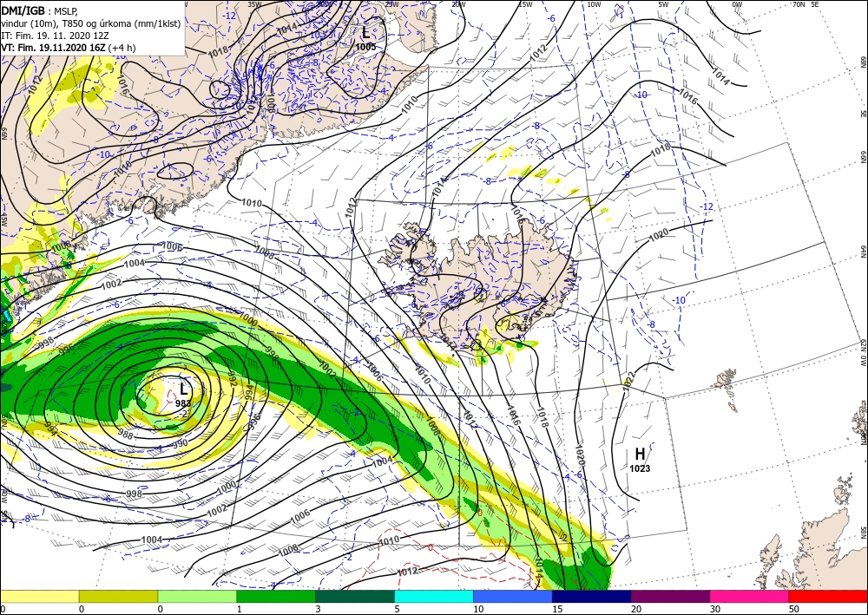This screenshot has width=868, height=615.
Task: Select the medium green 1 mm swatch
Action: point(276,596)
